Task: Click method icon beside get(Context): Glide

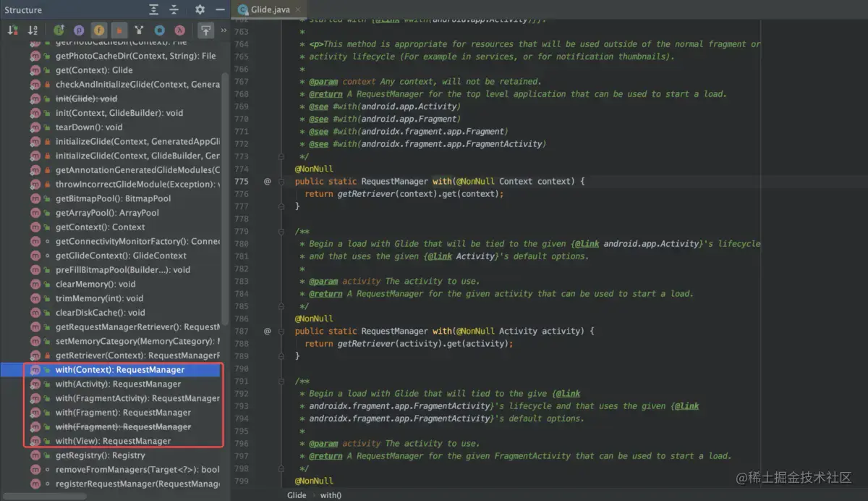Action: pos(35,70)
